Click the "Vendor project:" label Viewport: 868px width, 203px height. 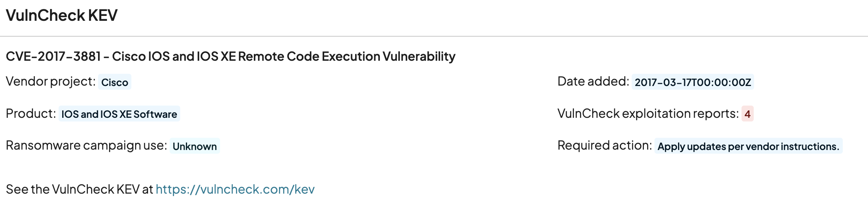click(50, 82)
